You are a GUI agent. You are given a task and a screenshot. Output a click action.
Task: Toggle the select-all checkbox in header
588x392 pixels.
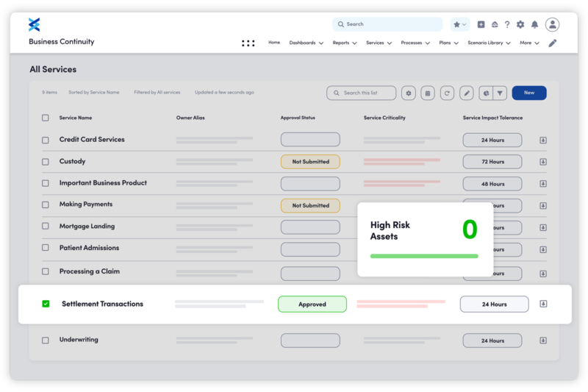pos(46,118)
